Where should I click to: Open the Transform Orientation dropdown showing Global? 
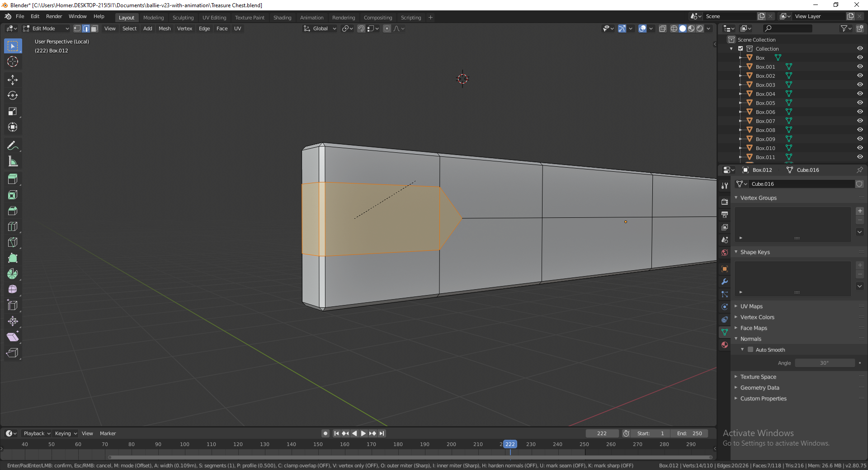tap(320, 28)
